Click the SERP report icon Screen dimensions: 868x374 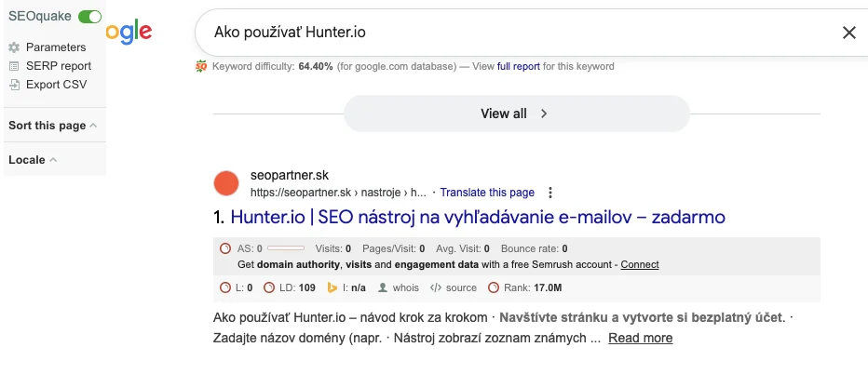pyautogui.click(x=14, y=66)
